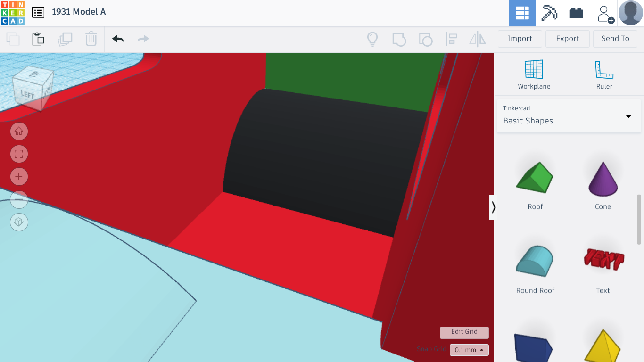Click the Duplicate toolbar icon

(65, 39)
